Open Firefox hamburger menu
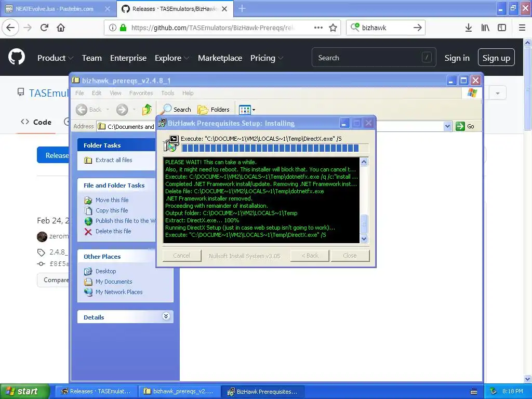 [522, 28]
